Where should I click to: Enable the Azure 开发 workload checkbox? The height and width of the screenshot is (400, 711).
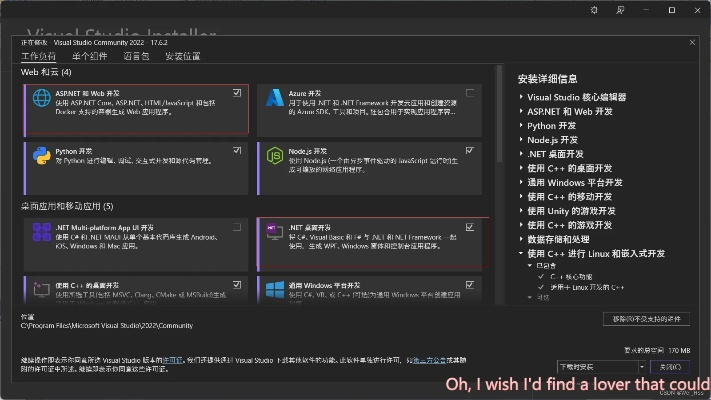click(x=470, y=93)
